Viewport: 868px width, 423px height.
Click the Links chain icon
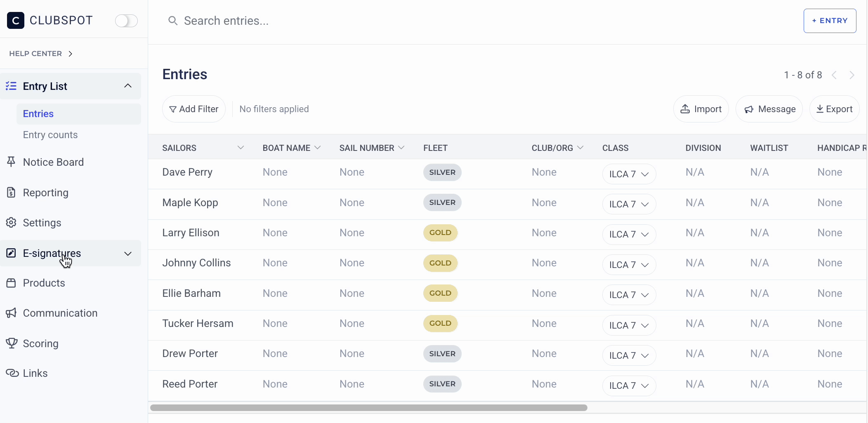(x=12, y=373)
